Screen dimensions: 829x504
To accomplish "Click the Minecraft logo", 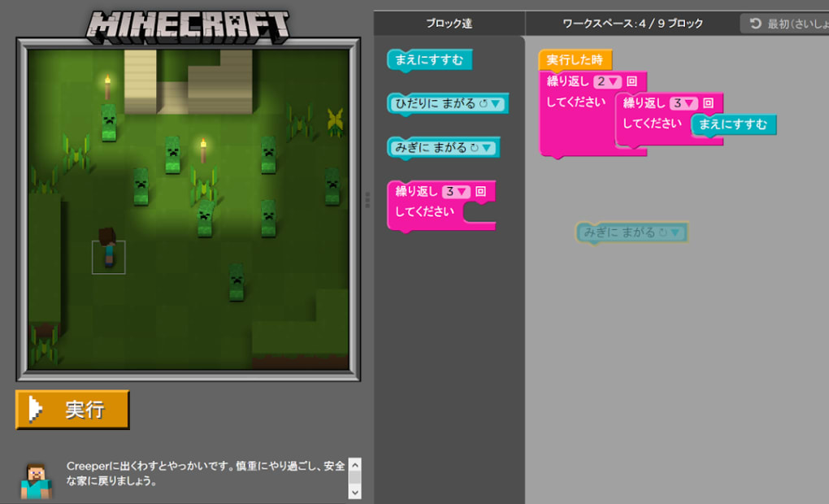I will (188, 28).
